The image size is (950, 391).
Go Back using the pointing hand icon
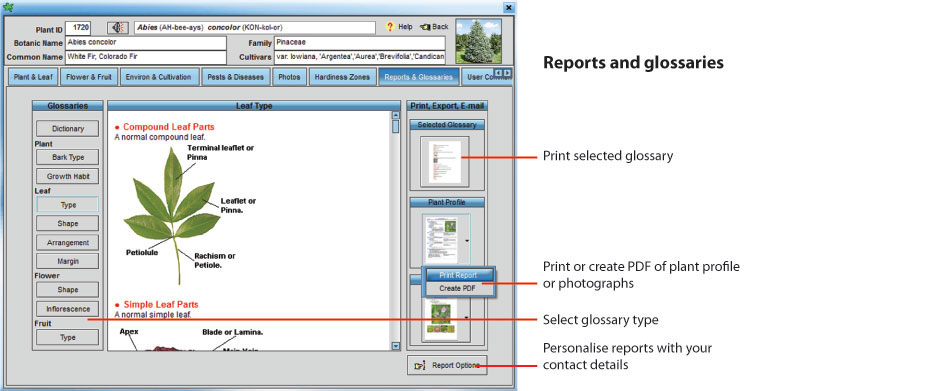tap(425, 27)
